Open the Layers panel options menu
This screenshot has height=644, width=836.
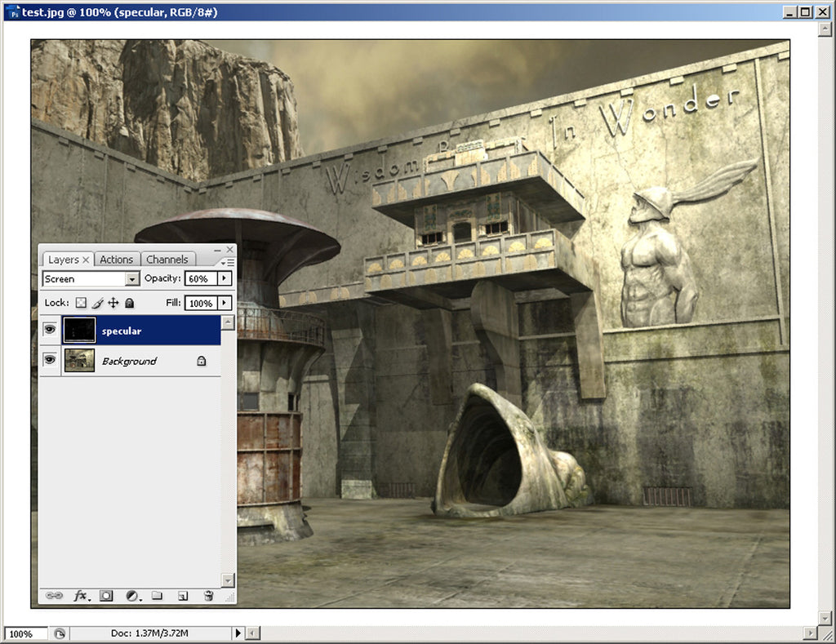(229, 262)
